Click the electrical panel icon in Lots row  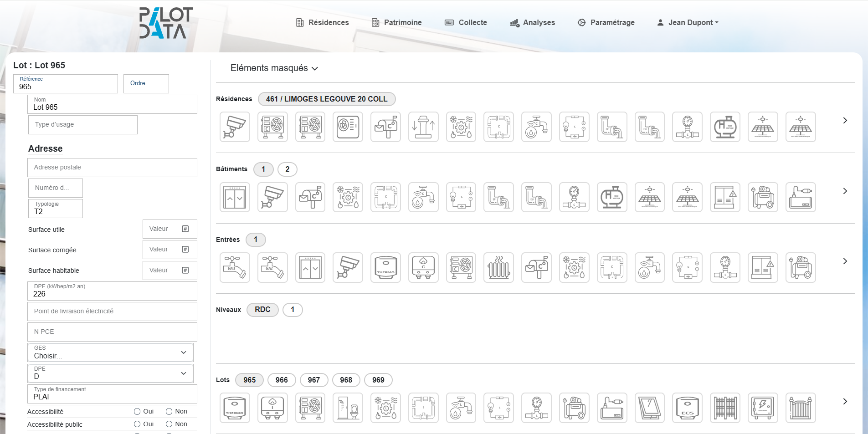coord(763,408)
